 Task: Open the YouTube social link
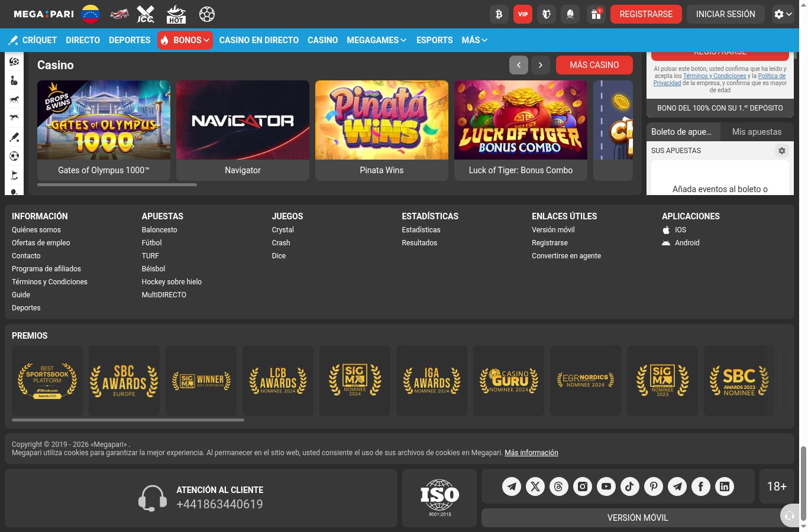coord(606,486)
